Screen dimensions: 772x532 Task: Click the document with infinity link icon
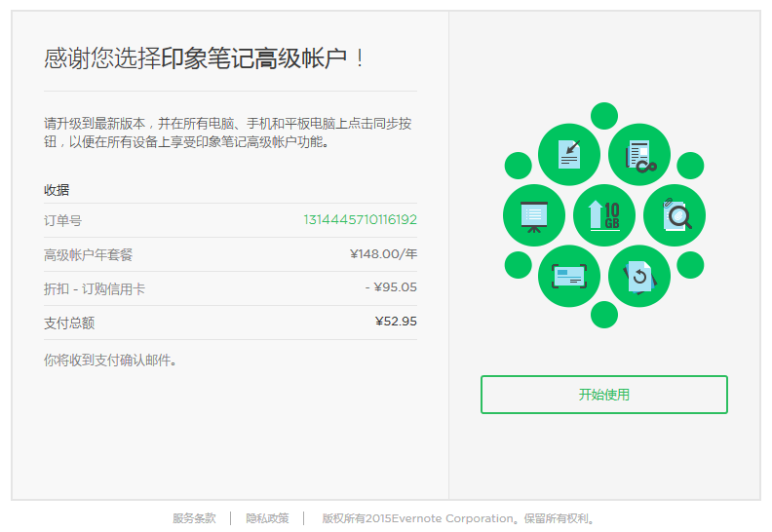click(639, 155)
